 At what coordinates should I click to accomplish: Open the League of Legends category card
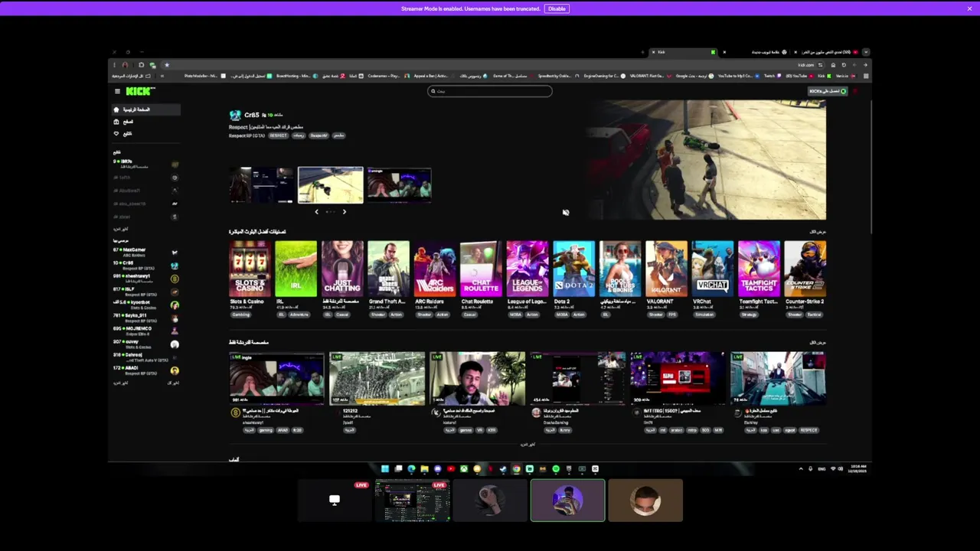(527, 268)
